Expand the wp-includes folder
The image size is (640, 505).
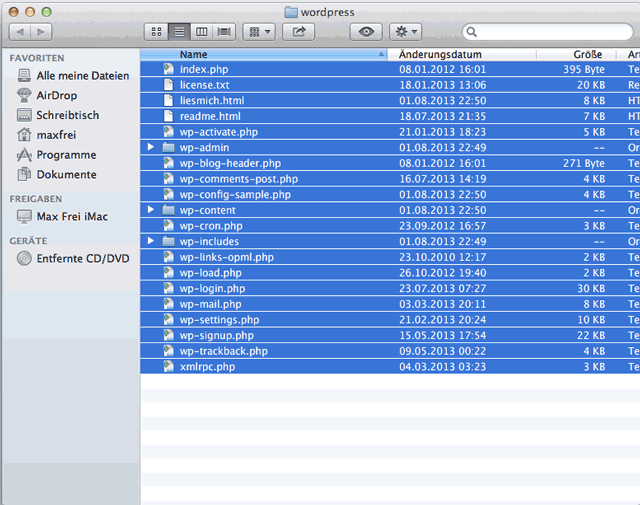tap(151, 241)
